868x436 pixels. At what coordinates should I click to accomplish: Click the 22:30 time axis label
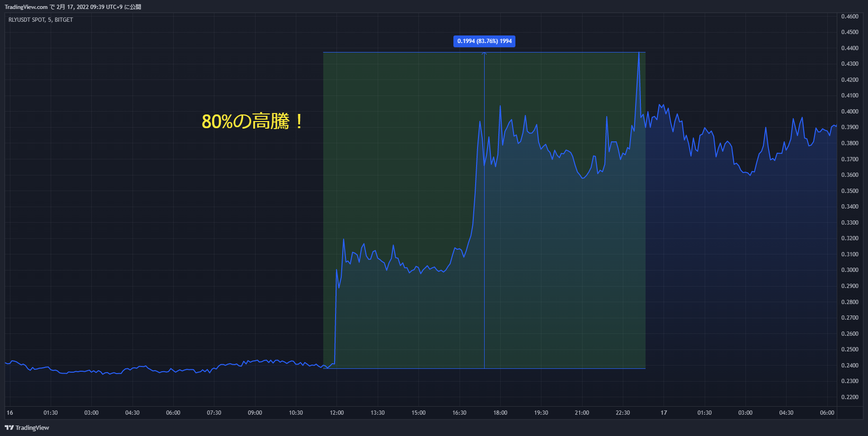tap(623, 413)
